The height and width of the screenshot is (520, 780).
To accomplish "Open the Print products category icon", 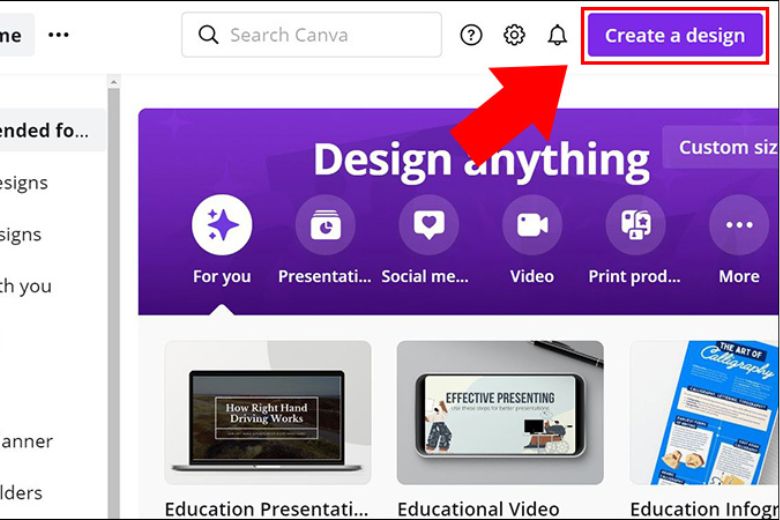I will 636,225.
